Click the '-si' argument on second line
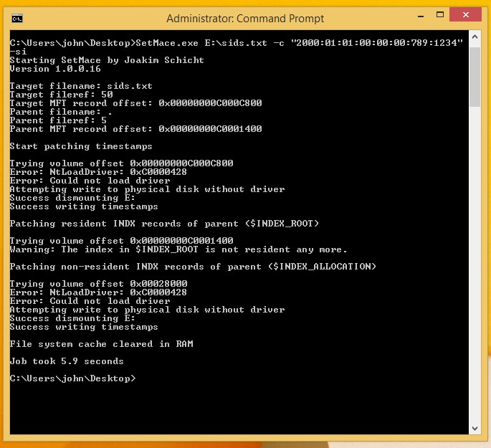The width and height of the screenshot is (491, 448). pyautogui.click(x=18, y=52)
